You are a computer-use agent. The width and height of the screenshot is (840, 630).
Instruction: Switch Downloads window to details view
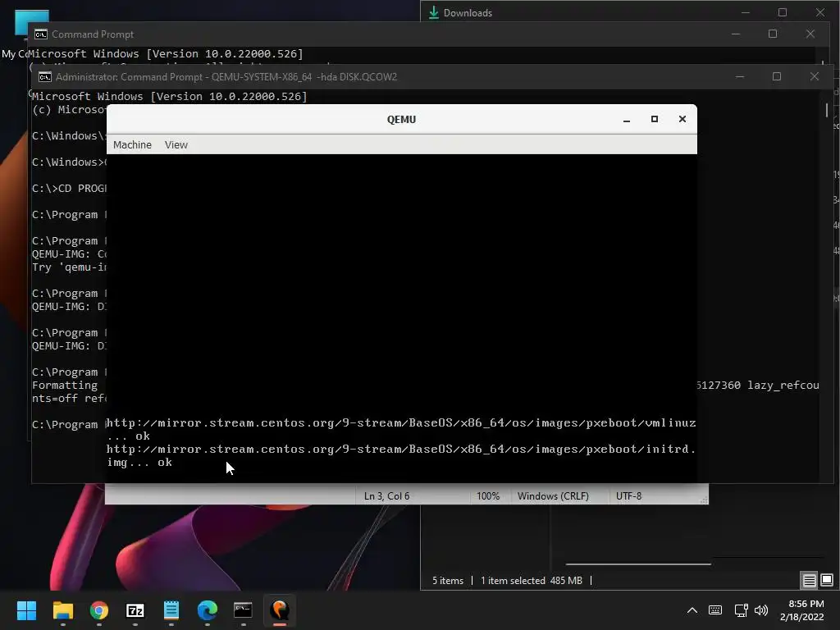coord(809,580)
